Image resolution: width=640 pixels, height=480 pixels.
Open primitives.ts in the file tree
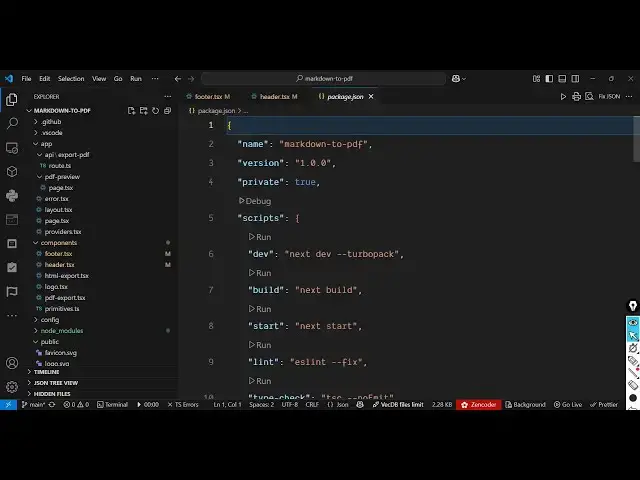click(x=62, y=309)
